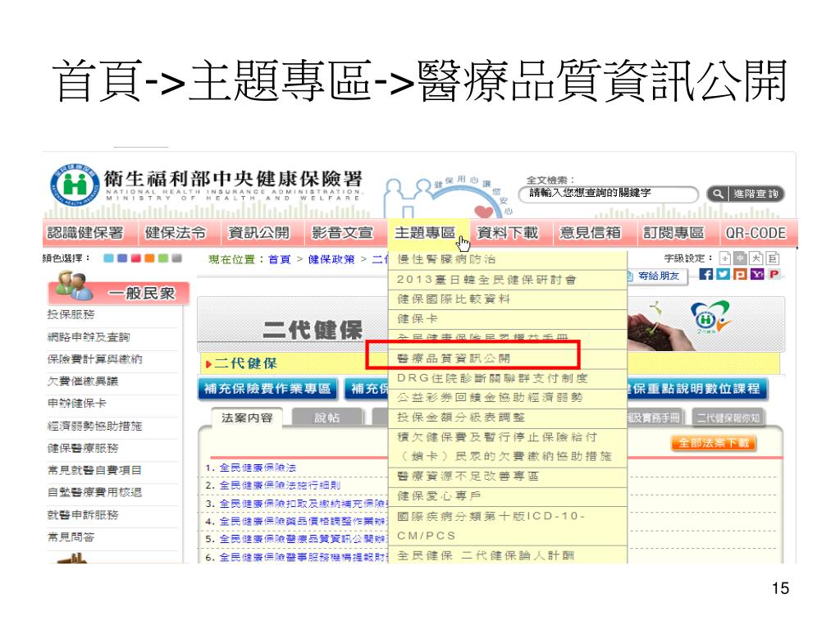The image size is (840, 630).
Task: Open sidebar link 經濟弱勢協助措施
Action: (x=94, y=426)
